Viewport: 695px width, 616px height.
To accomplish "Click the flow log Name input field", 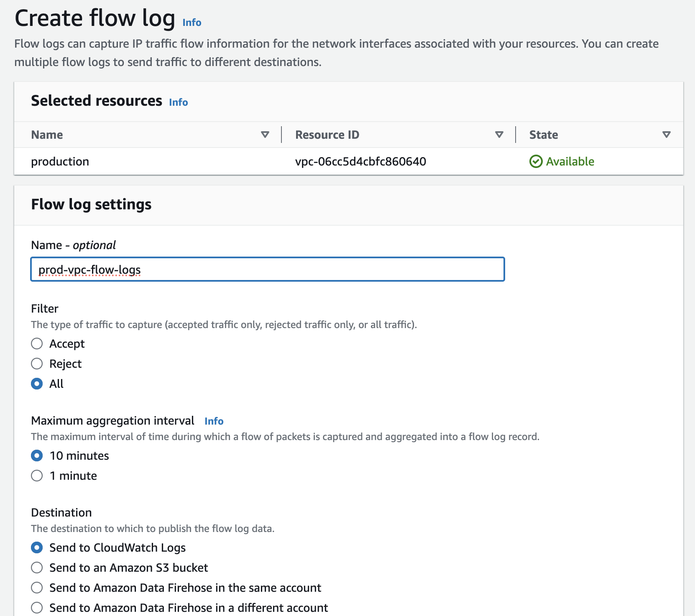I will tap(268, 269).
